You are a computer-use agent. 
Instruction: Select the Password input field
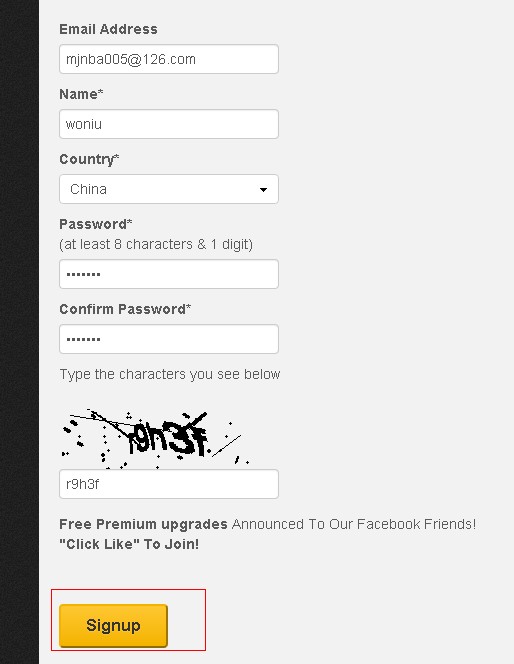(169, 274)
